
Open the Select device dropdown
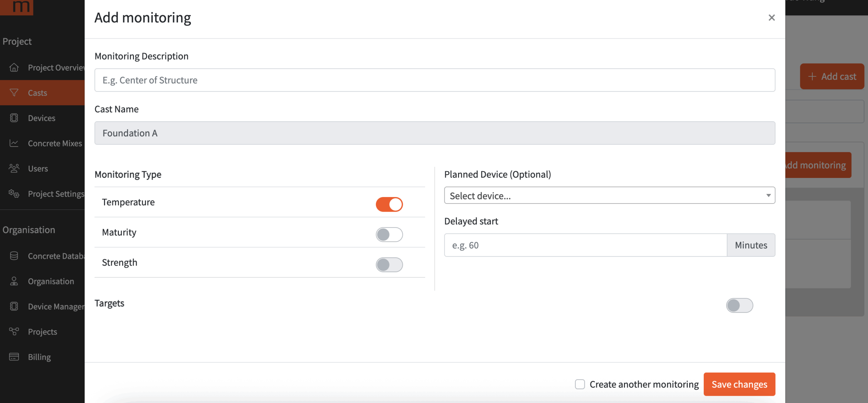tap(609, 195)
